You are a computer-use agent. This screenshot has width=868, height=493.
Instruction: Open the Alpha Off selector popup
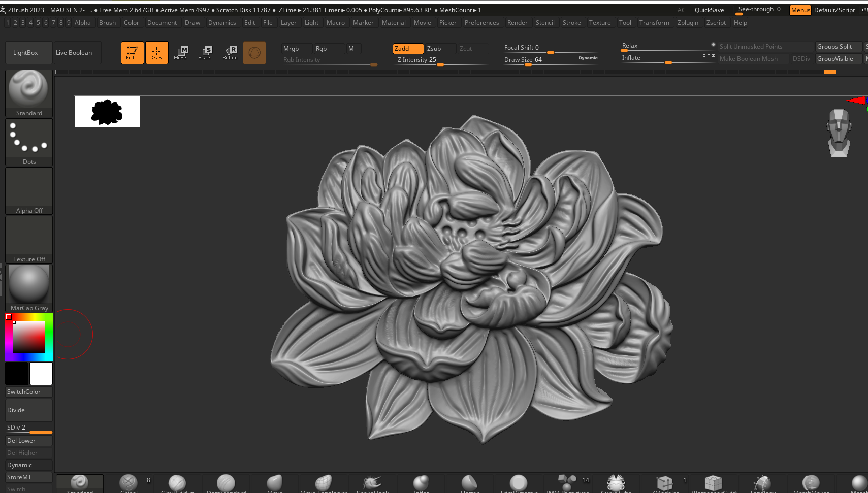29,190
